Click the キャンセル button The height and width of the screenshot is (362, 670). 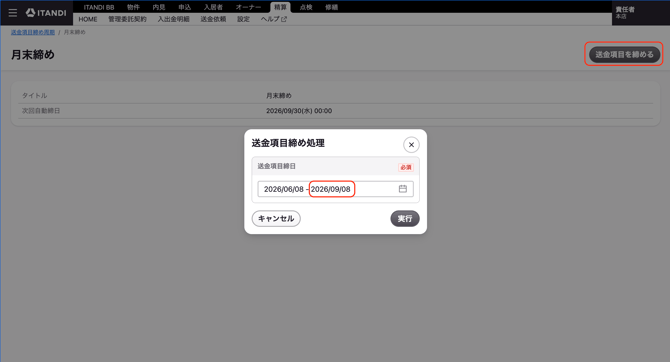click(x=276, y=218)
